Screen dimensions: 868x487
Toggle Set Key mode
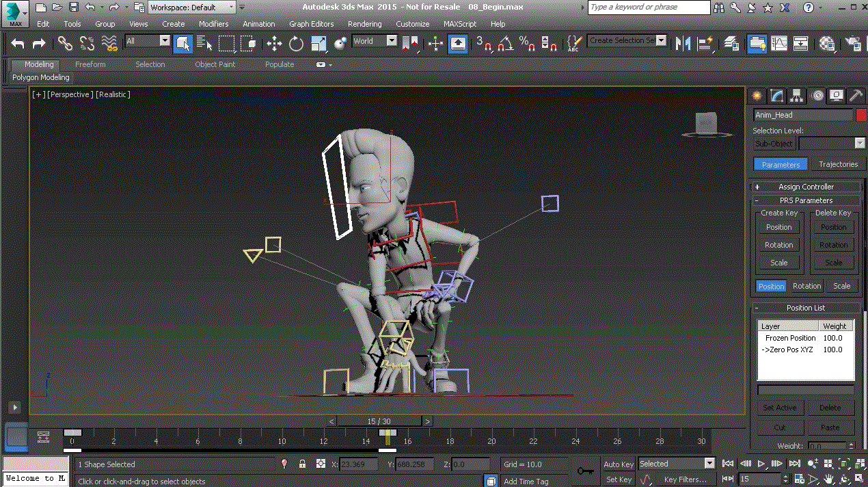[619, 479]
